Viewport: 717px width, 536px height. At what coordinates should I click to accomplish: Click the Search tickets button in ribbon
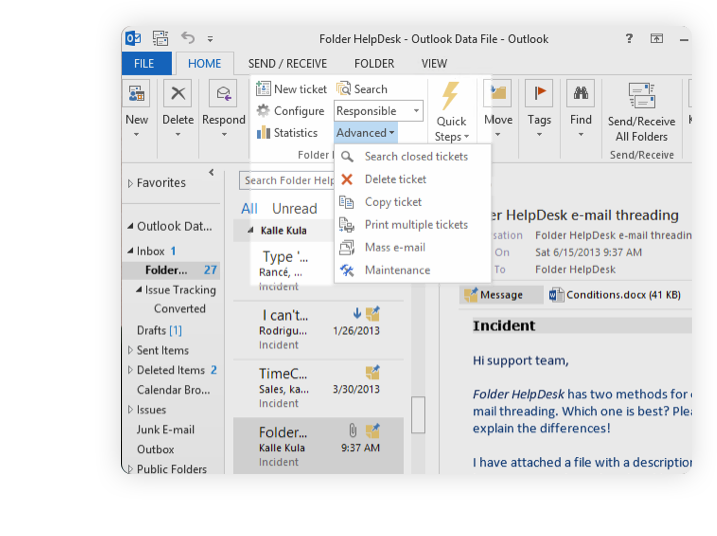[362, 89]
